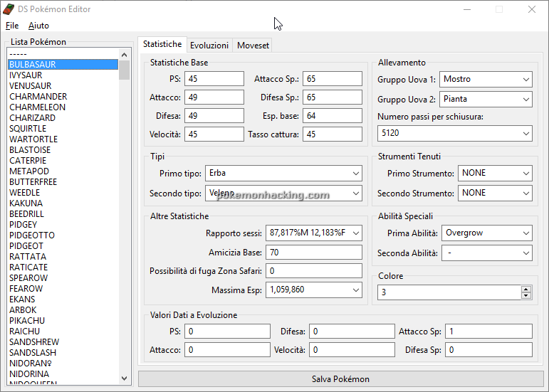Expand the Gruppo Uova 2 dropdown

click(486, 100)
